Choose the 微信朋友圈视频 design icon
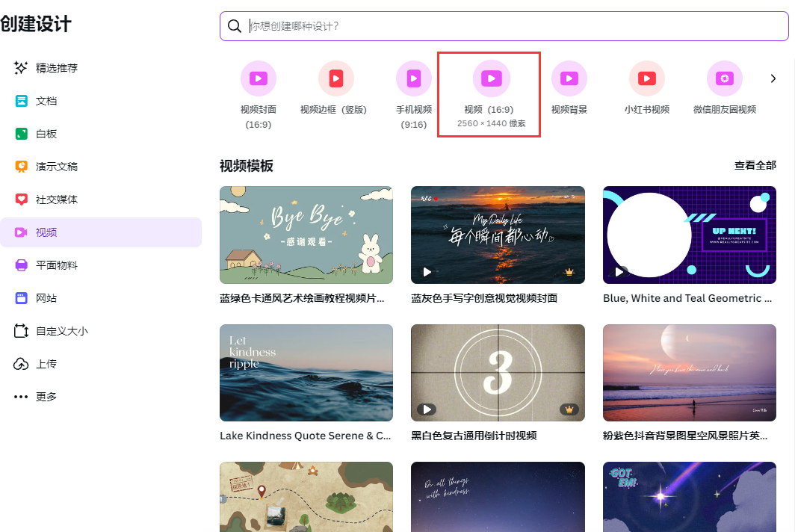795x532 pixels. point(725,78)
